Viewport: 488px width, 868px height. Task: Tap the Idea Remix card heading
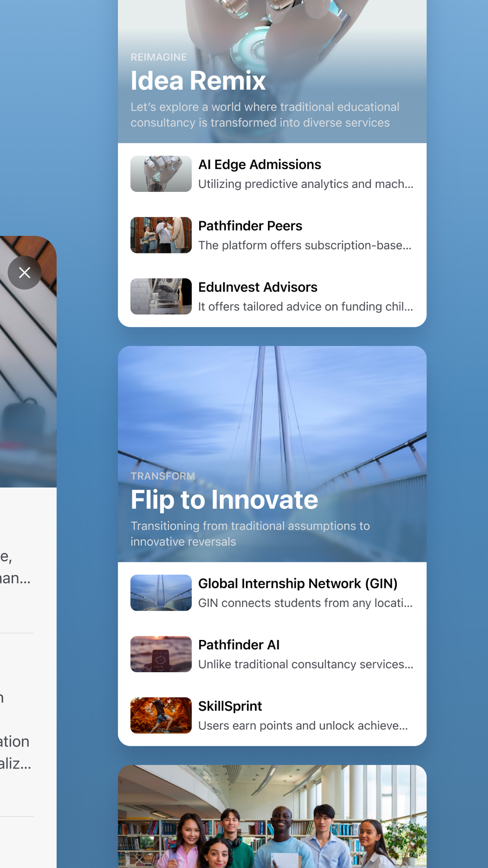(x=198, y=81)
